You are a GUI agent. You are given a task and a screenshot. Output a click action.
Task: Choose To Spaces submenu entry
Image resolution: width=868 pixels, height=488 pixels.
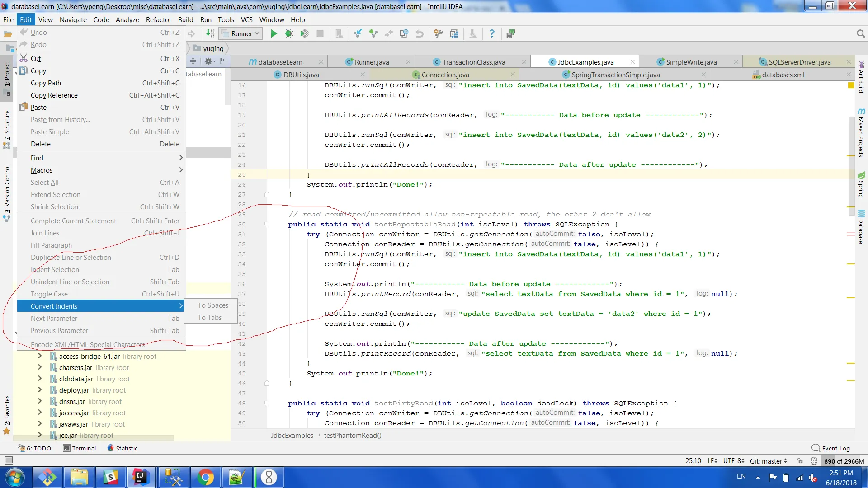[x=213, y=305]
